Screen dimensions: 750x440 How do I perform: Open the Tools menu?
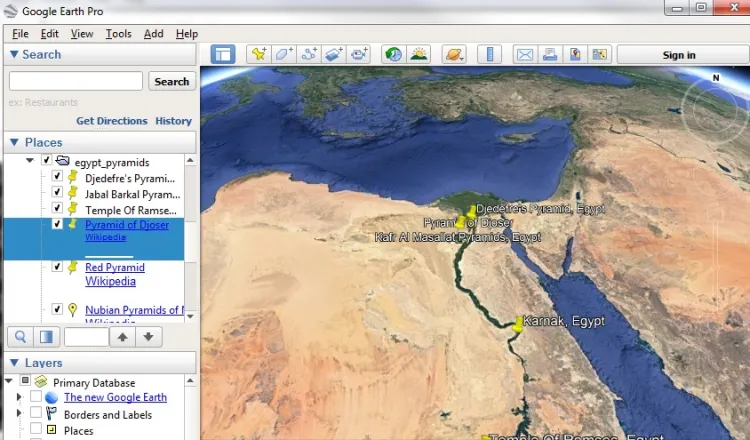(x=118, y=34)
